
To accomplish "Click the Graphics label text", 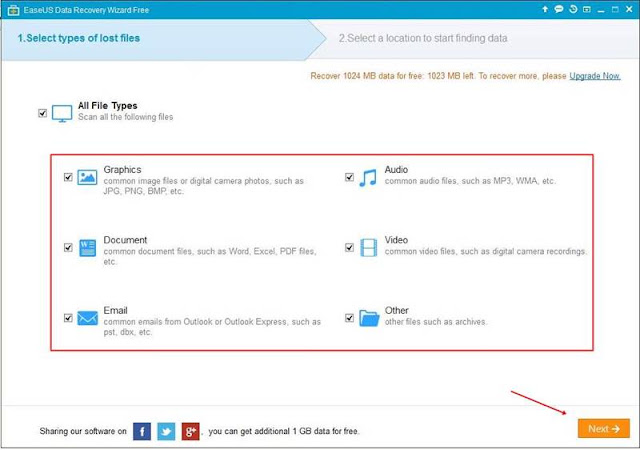I will coord(122,169).
